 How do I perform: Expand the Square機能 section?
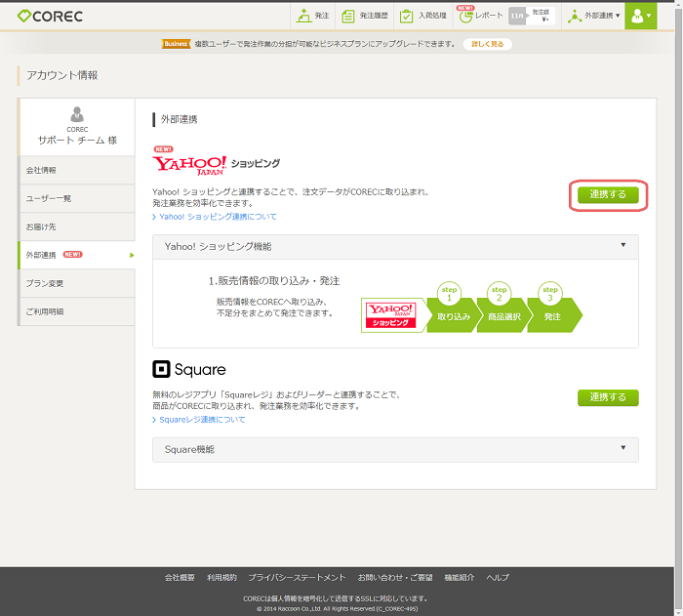[395, 449]
